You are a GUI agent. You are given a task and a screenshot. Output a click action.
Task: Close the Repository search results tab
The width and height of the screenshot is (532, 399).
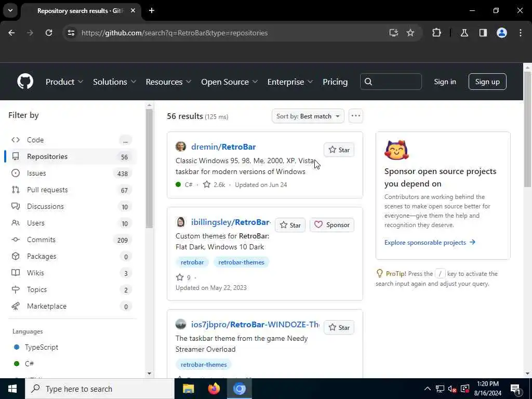133,10
